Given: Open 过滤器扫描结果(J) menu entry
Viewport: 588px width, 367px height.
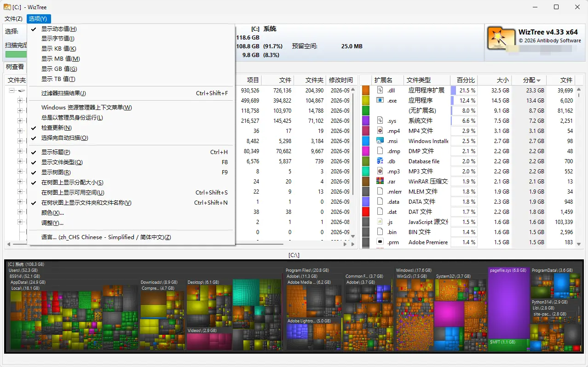Looking at the screenshot, I should click(131, 93).
